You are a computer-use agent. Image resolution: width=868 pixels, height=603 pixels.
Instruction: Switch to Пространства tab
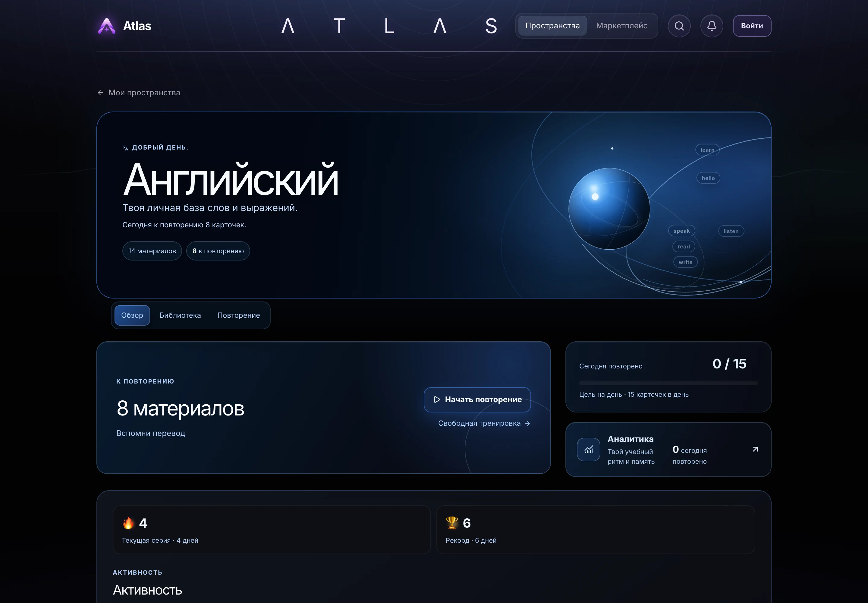point(552,26)
